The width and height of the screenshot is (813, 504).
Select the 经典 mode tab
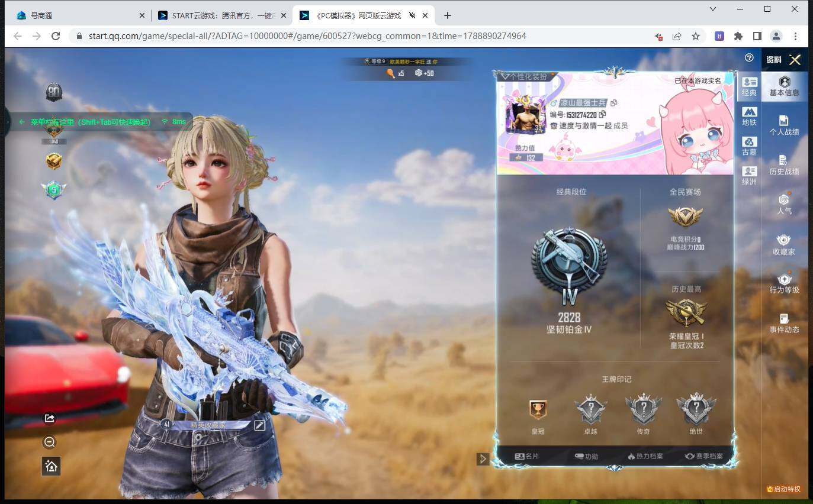click(x=750, y=86)
